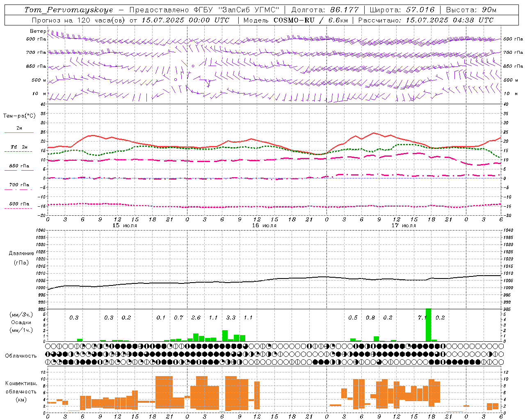
Task: Select the text 'Предоставлено ФГБУ "ЗапСиб УГМС"'
Action: pyautogui.click(x=204, y=10)
